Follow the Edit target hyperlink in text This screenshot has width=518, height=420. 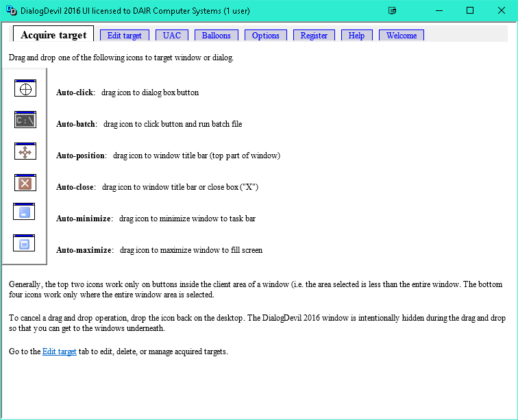click(59, 351)
